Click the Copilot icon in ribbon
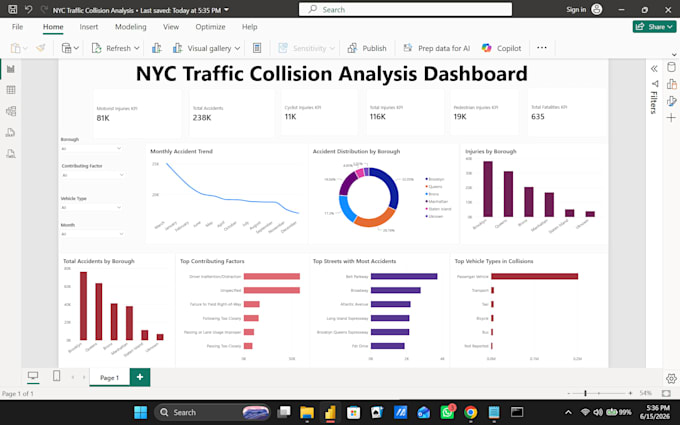Screen dimensions: 680x425 (x=487, y=48)
